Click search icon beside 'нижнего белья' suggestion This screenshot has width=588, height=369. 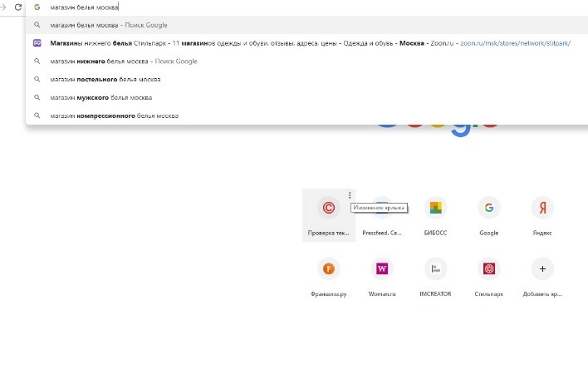[x=37, y=61]
